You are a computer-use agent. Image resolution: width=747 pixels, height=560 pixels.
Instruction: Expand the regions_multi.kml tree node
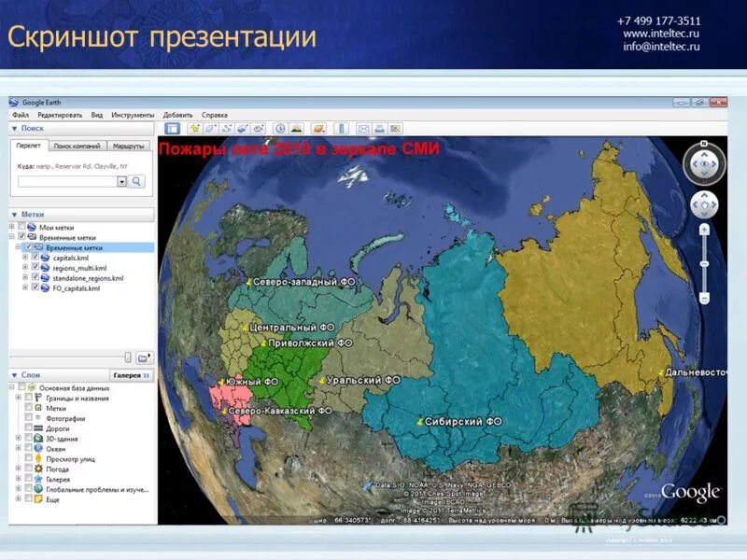coord(25,268)
